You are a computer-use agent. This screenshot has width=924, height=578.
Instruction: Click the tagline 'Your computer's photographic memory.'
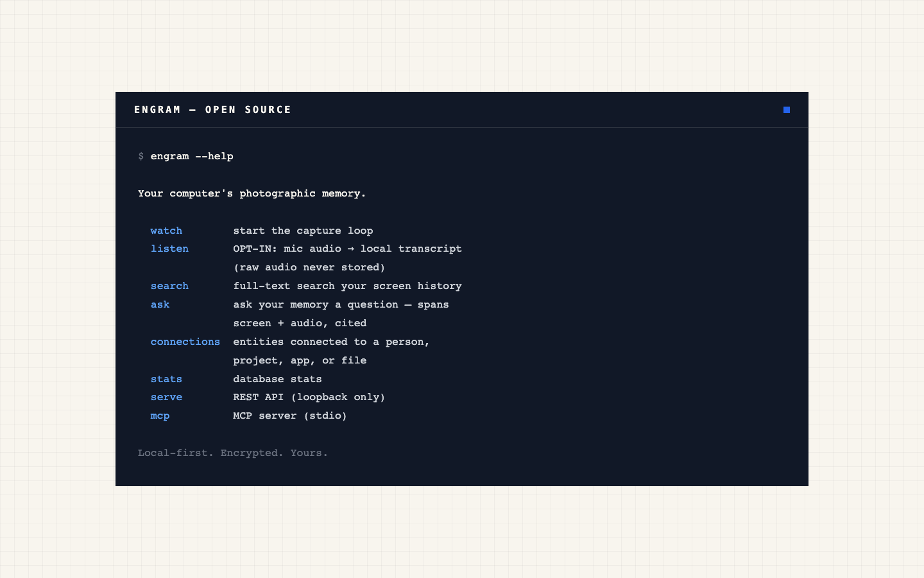coord(252,193)
